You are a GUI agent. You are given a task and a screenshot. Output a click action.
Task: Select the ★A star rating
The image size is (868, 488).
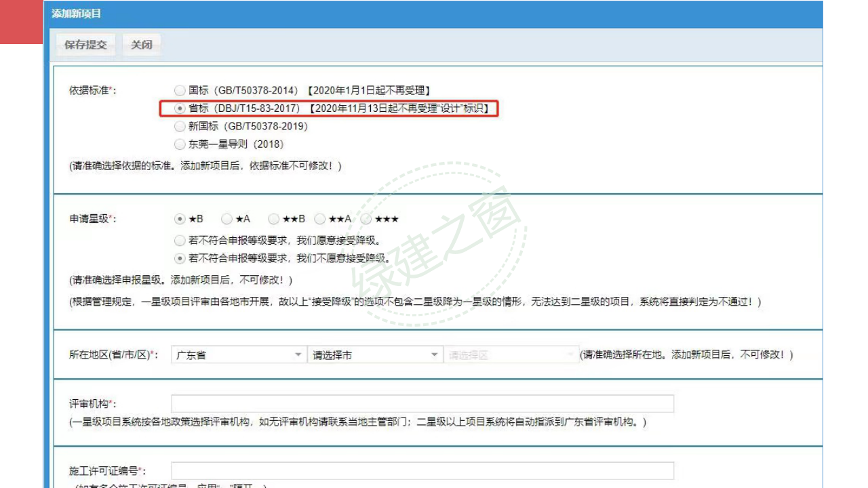tap(226, 218)
